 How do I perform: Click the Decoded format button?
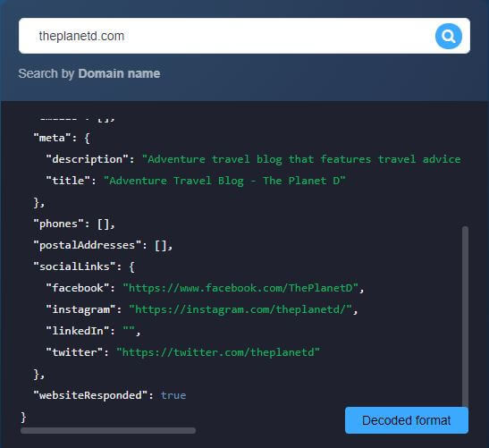pos(407,420)
